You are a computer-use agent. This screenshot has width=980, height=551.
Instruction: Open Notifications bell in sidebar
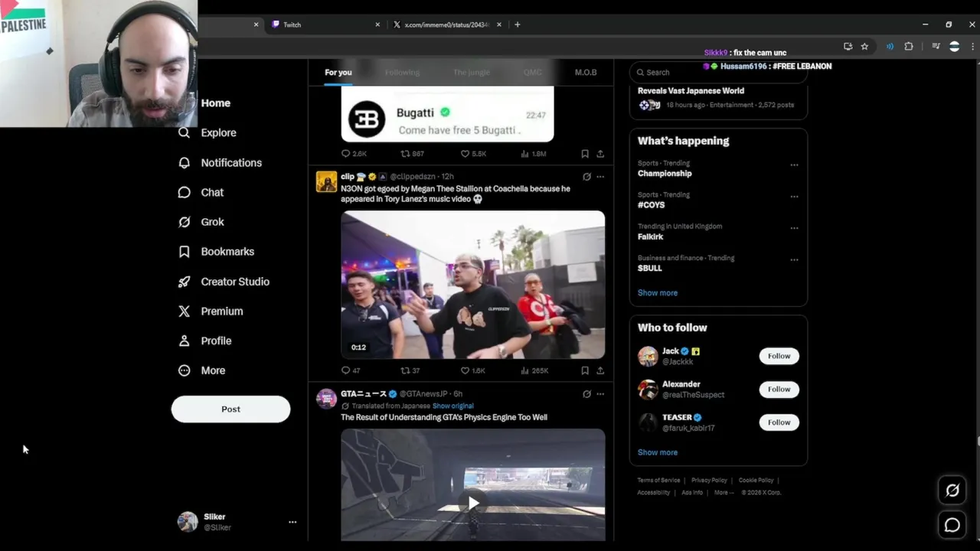pos(220,162)
